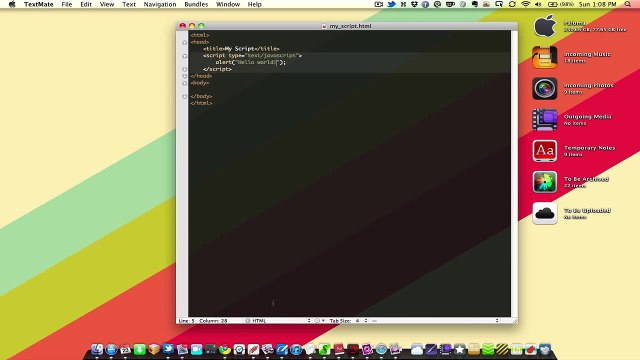This screenshot has height=360, width=640.
Task: Open the Wi-Fi status menu
Action: click(x=526, y=4)
